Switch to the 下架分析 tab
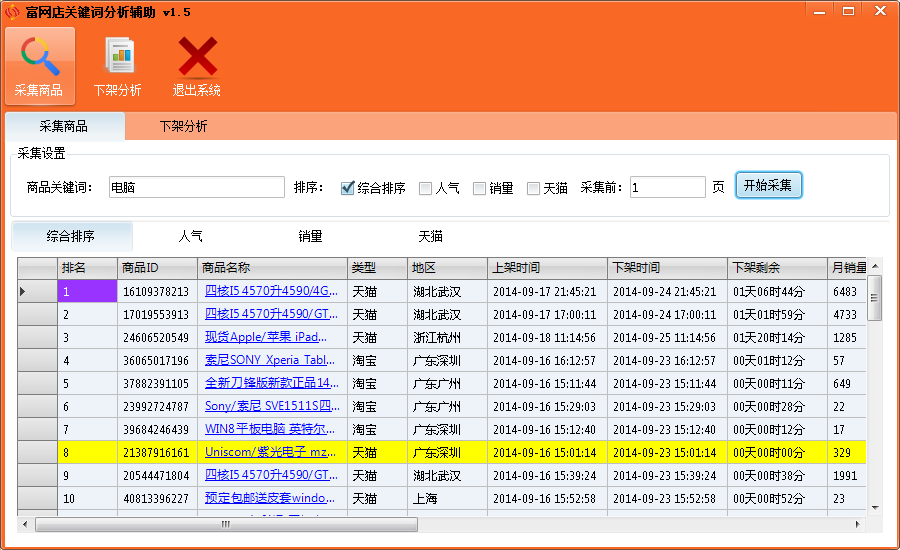 pyautogui.click(x=184, y=127)
